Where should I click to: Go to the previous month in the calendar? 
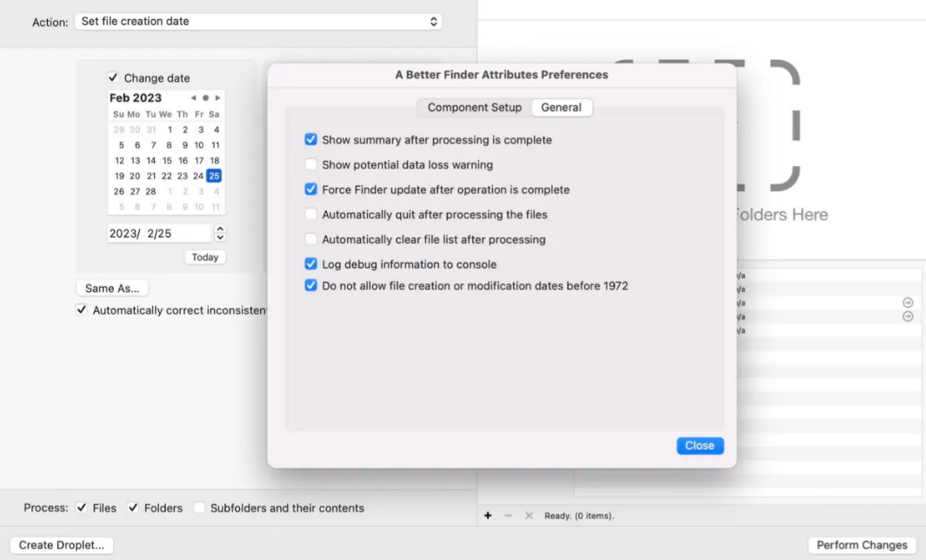pyautogui.click(x=193, y=98)
